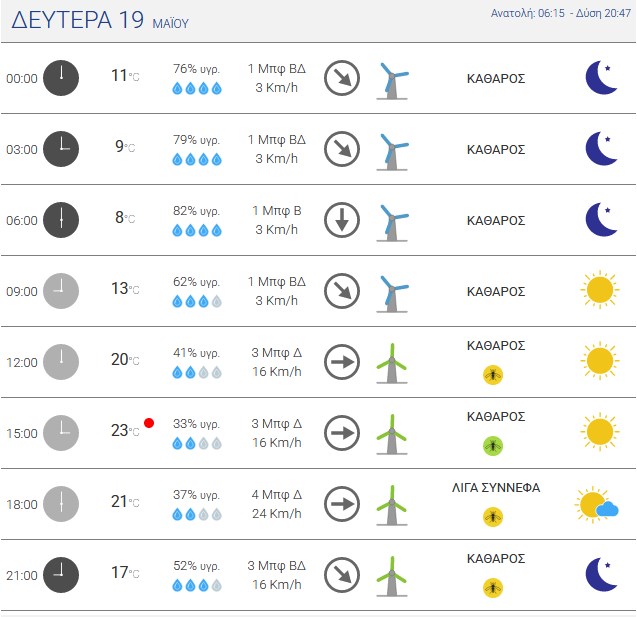637x617 pixels.
Task: Click the ΔΕΥΤΕΡΑ 19 ΜΑΪΟΥ header
Action: pos(100,20)
